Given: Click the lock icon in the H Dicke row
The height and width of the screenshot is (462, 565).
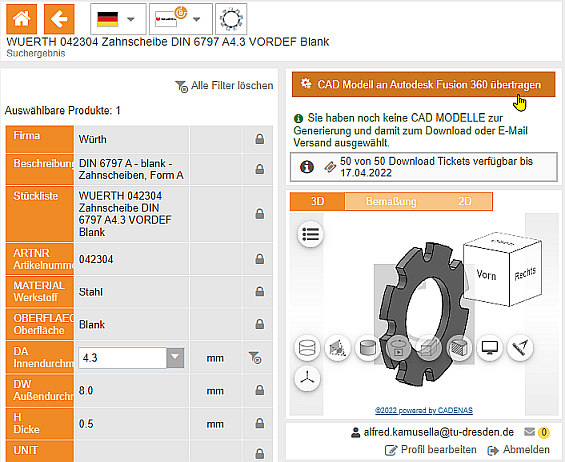Looking at the screenshot, I should (x=259, y=423).
